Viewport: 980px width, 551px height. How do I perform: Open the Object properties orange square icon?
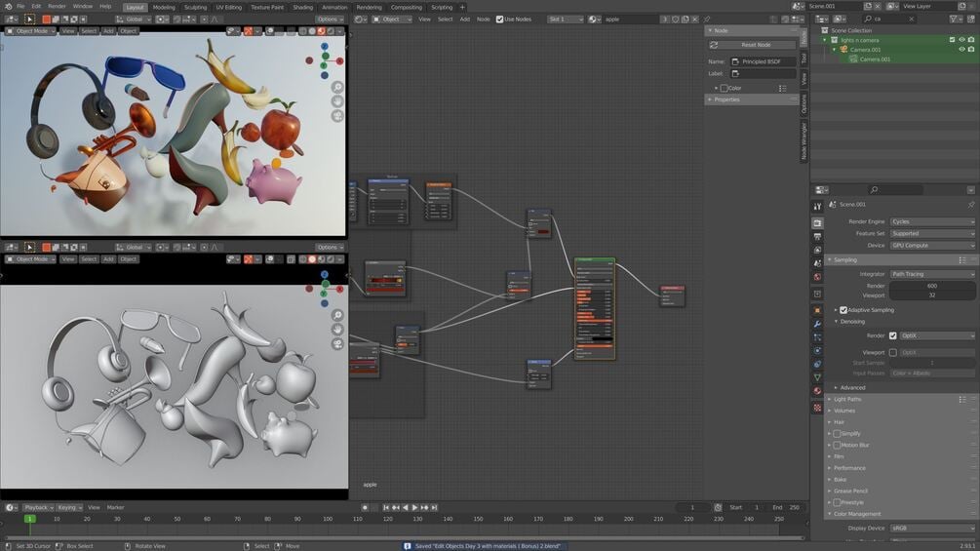click(817, 310)
